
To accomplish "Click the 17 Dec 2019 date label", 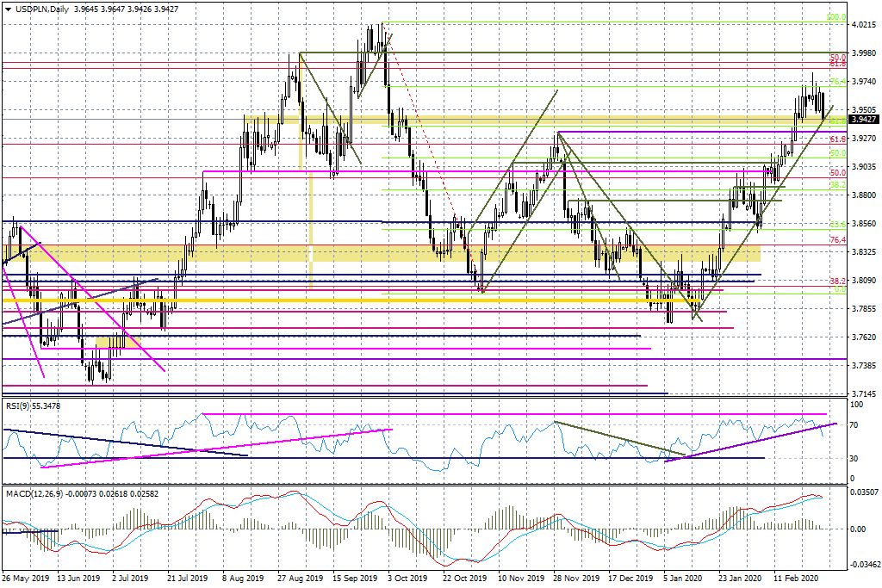I will coord(630,578).
